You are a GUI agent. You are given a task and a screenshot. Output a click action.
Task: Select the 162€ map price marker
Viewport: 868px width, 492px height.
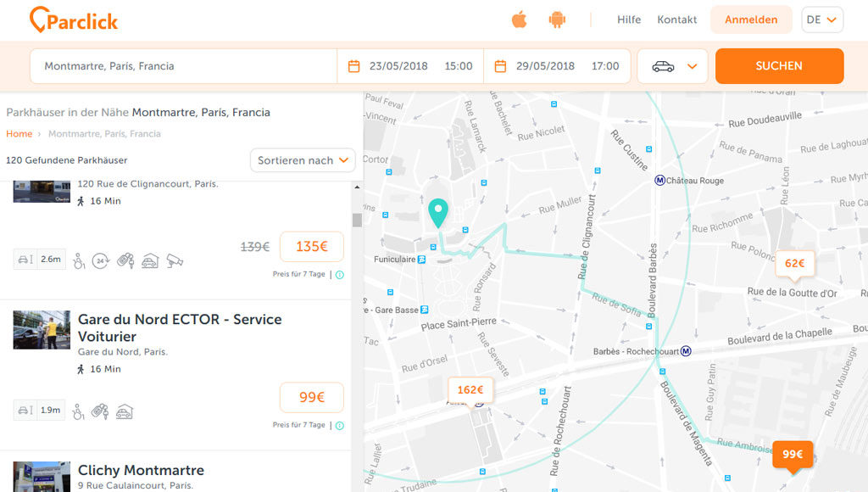click(x=470, y=390)
